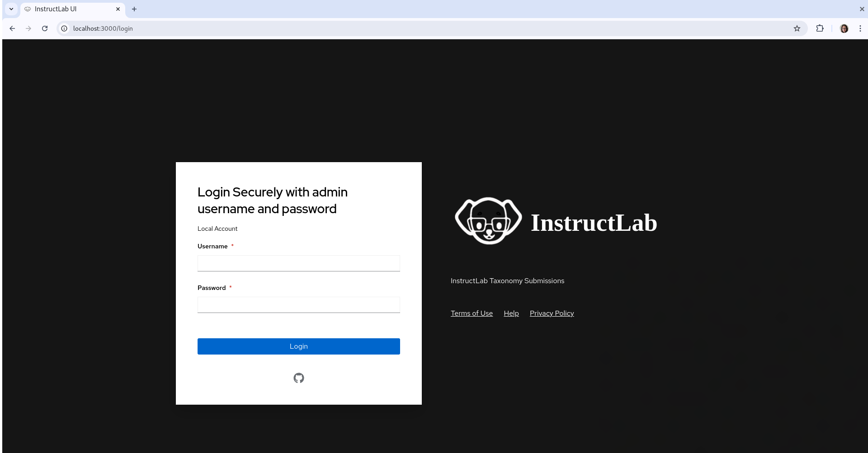Open the Help link

pos(511,313)
